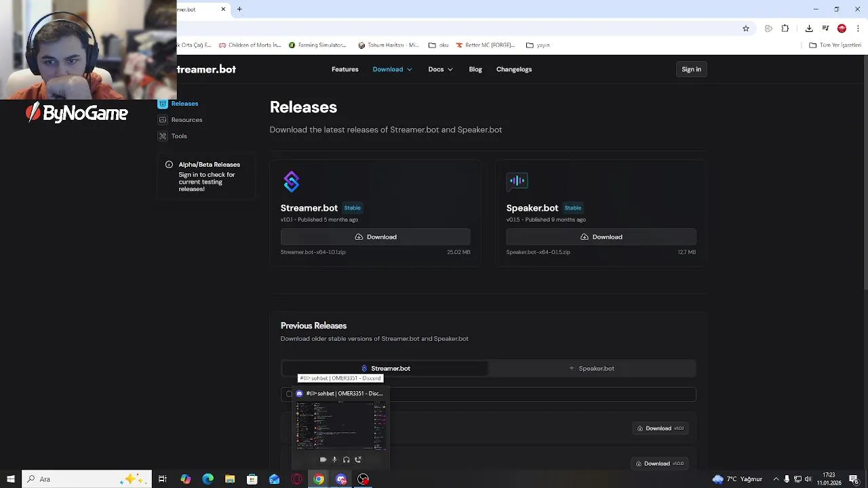Click the Sign in button

(x=692, y=69)
